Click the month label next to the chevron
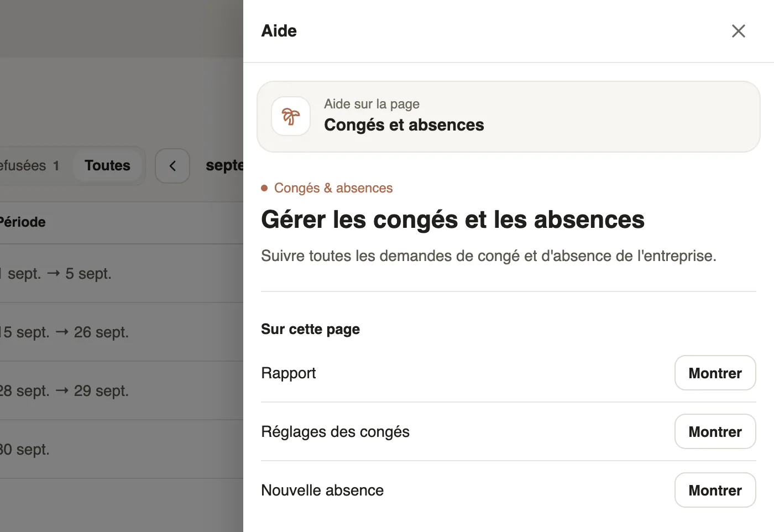The width and height of the screenshot is (774, 532). tap(224, 166)
